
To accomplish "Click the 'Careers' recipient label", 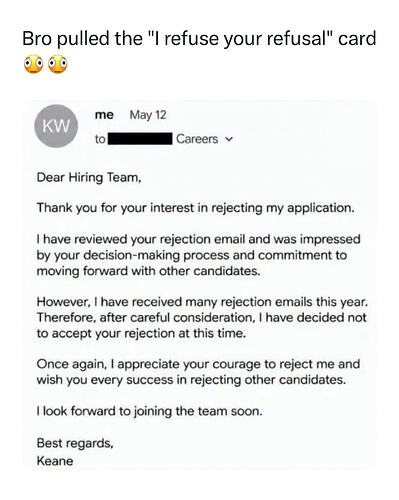I will 197,139.
